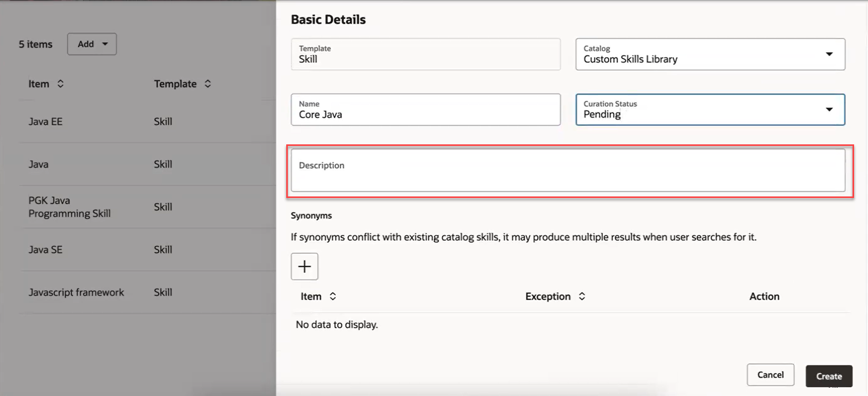Sort synonyms table by Item
The image size is (868, 396).
[x=333, y=296]
